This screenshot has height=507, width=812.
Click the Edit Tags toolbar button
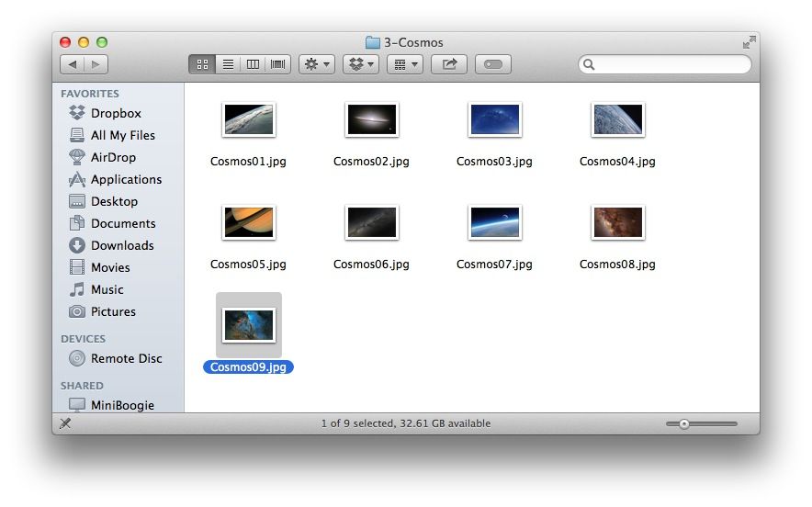(x=493, y=64)
